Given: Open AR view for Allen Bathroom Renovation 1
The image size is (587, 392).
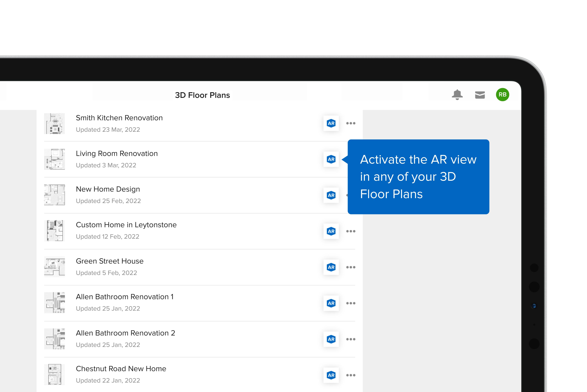Looking at the screenshot, I should click(x=331, y=303).
